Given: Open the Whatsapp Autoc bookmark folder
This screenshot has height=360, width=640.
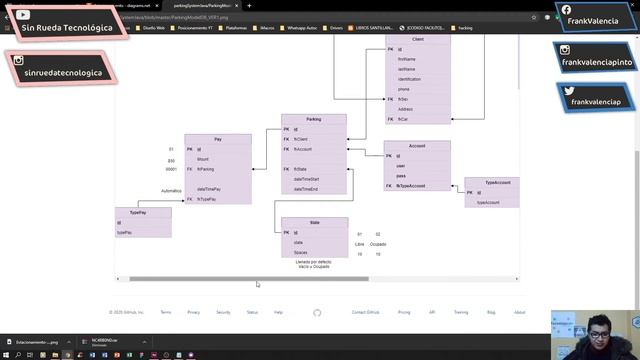Looking at the screenshot, I should [x=298, y=28].
